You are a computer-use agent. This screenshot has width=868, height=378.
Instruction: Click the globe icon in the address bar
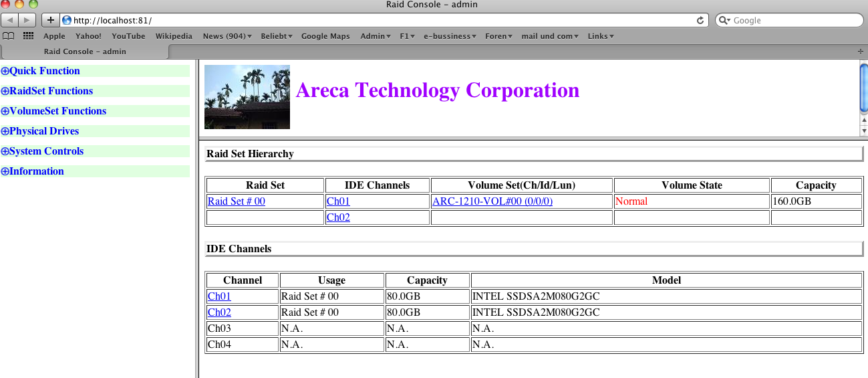coord(67,20)
